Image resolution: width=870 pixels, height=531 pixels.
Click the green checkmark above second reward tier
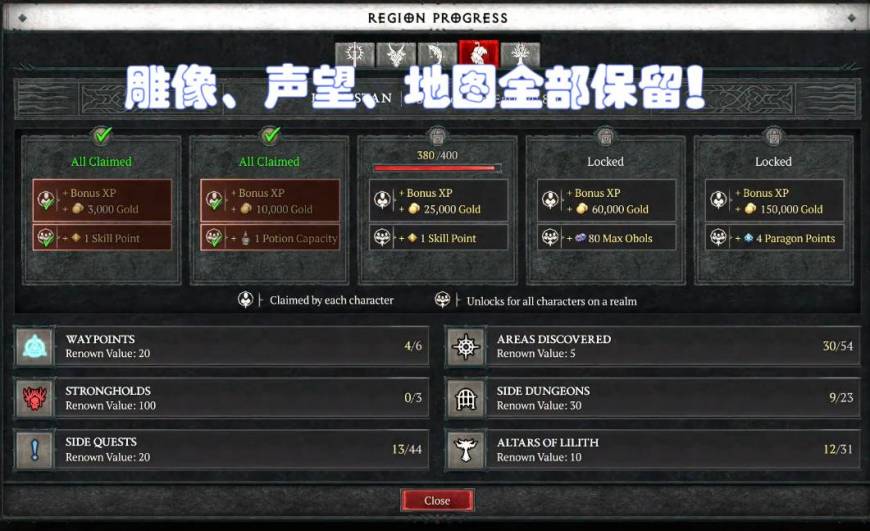pyautogui.click(x=270, y=135)
